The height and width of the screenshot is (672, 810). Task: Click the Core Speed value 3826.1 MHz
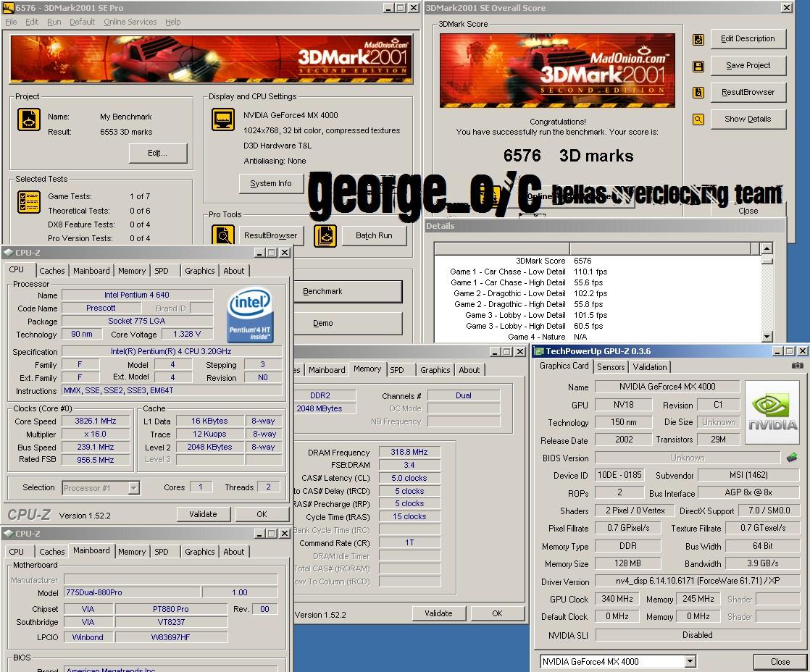pyautogui.click(x=96, y=421)
